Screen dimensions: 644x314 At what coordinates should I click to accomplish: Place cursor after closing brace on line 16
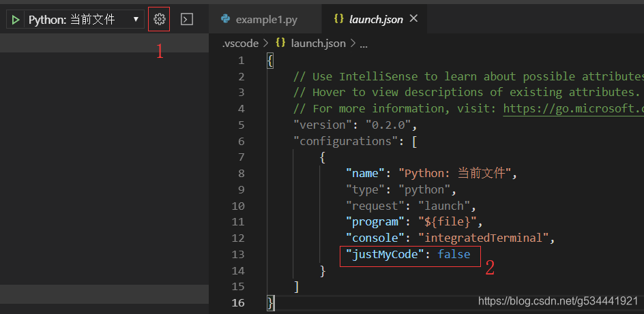tap(274, 303)
